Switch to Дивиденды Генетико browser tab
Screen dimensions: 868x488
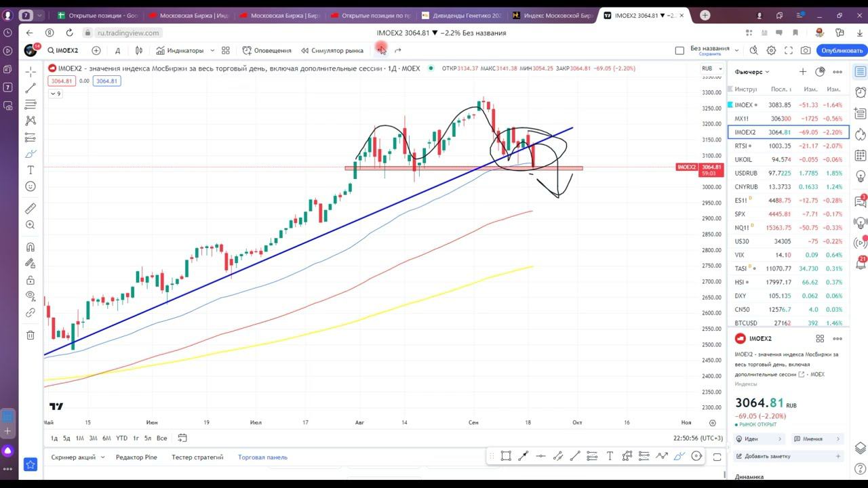point(461,15)
